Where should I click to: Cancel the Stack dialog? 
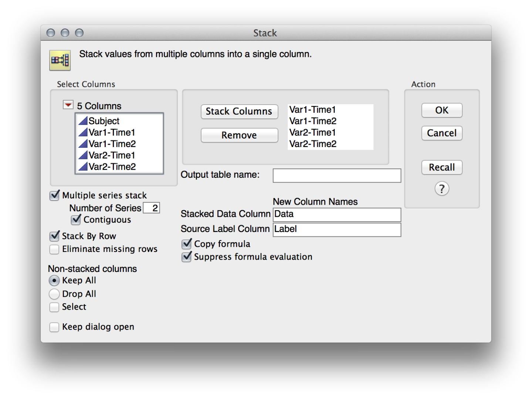pos(441,133)
